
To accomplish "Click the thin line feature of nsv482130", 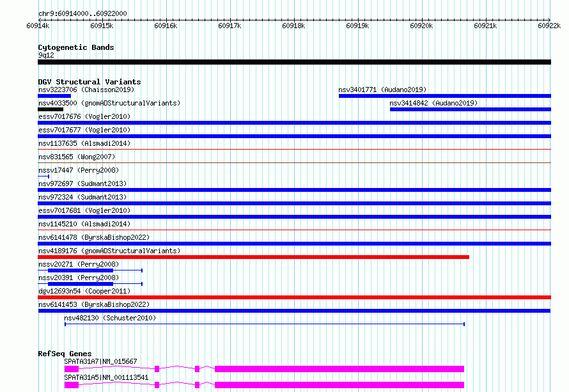I will [265, 324].
